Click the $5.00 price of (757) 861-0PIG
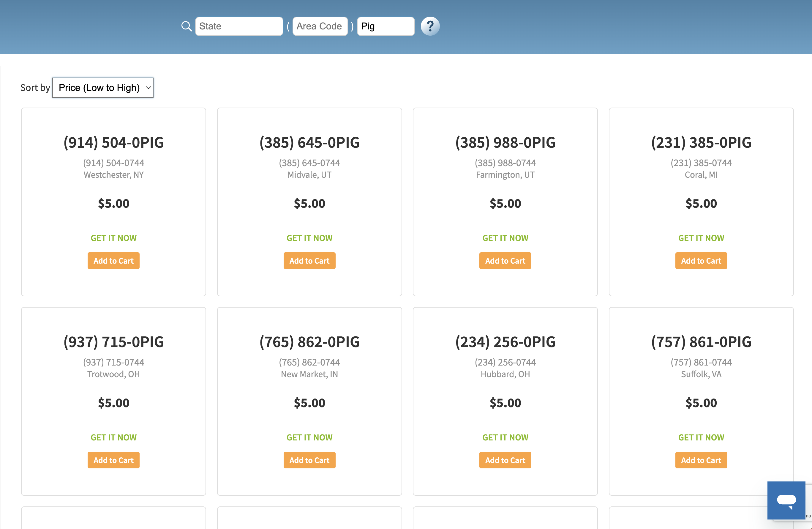Viewport: 812px width, 529px height. pyautogui.click(x=701, y=403)
